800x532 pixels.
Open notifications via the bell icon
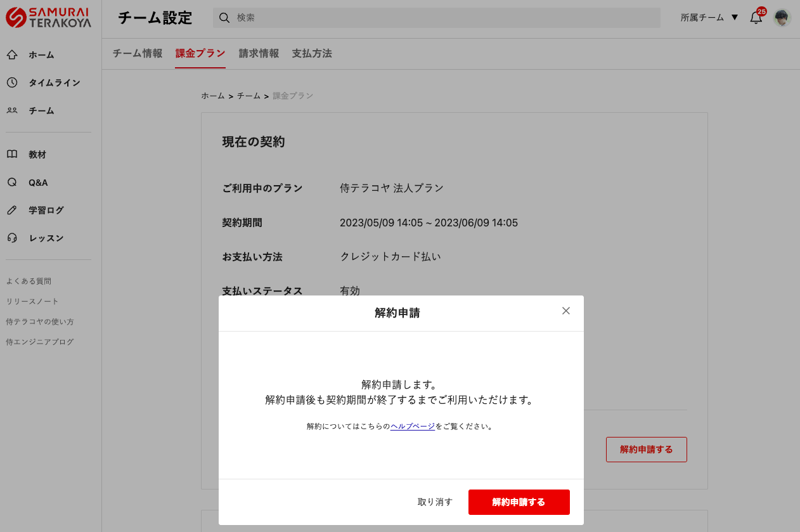coord(756,18)
